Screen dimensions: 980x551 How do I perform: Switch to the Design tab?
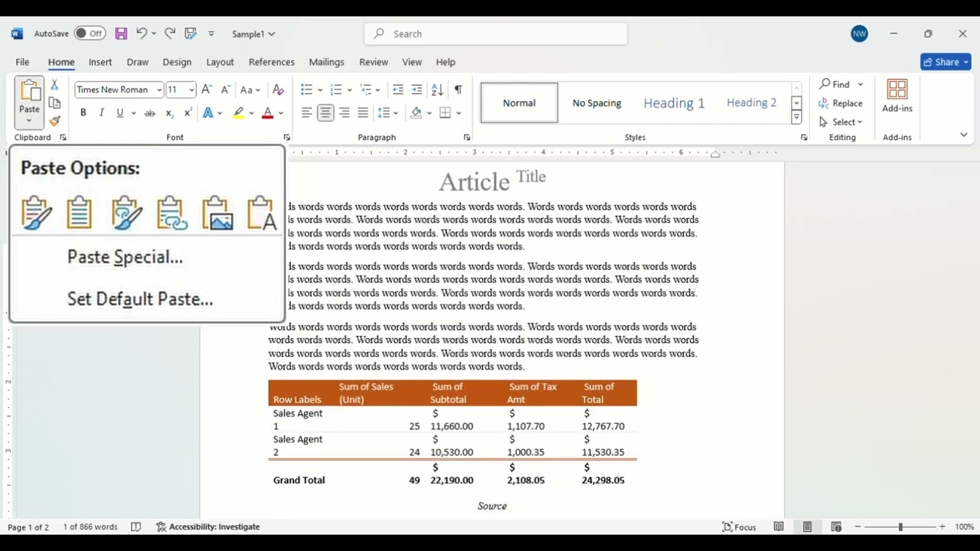coord(177,62)
